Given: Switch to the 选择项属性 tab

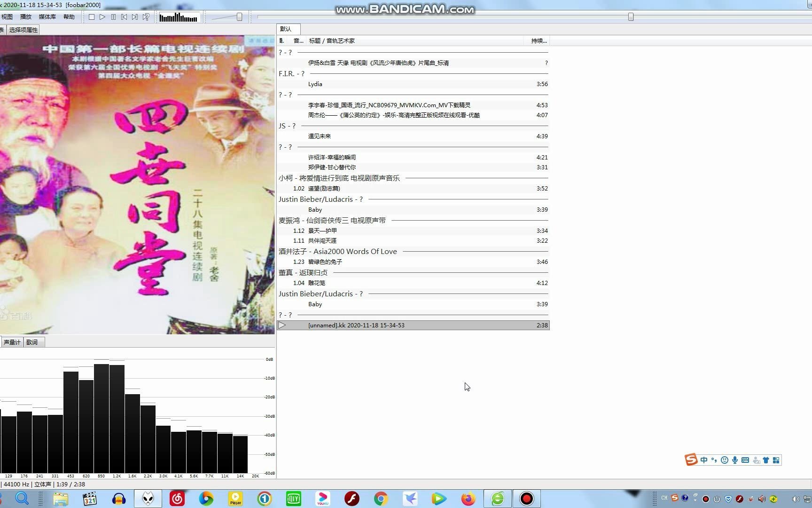Looking at the screenshot, I should [x=23, y=30].
